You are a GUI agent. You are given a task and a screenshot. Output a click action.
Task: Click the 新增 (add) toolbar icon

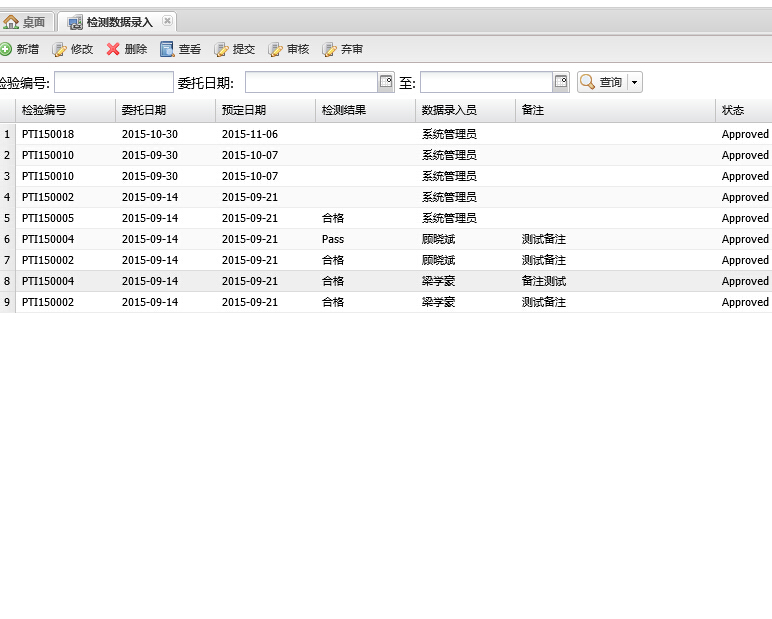pos(6,49)
